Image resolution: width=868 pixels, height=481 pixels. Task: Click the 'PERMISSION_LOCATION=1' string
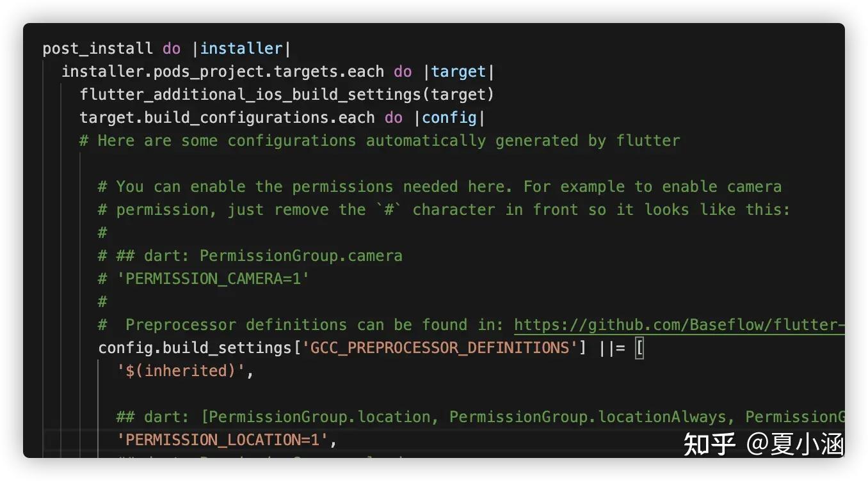(222, 440)
